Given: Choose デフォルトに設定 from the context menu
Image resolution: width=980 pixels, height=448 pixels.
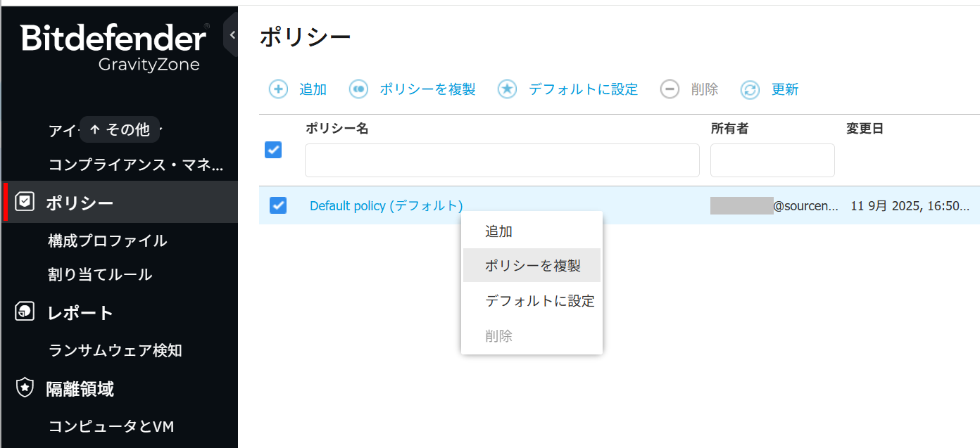Looking at the screenshot, I should (x=539, y=301).
